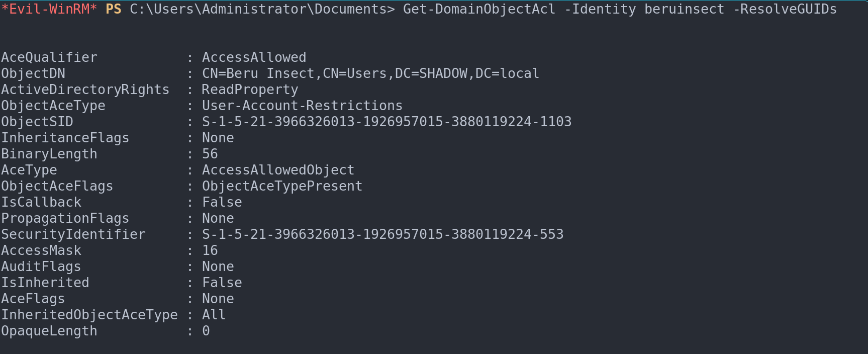Image resolution: width=868 pixels, height=354 pixels.
Task: Click the InheritedObjectAceType All value
Action: tap(214, 315)
